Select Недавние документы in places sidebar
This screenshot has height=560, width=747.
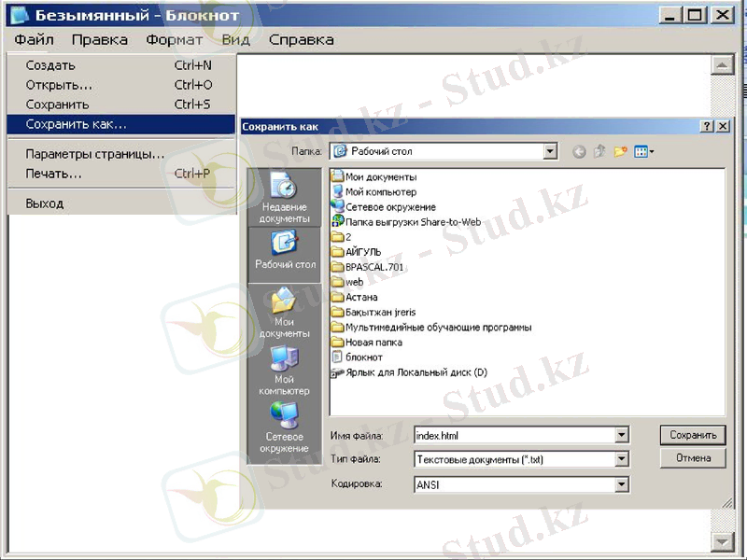pos(284,197)
